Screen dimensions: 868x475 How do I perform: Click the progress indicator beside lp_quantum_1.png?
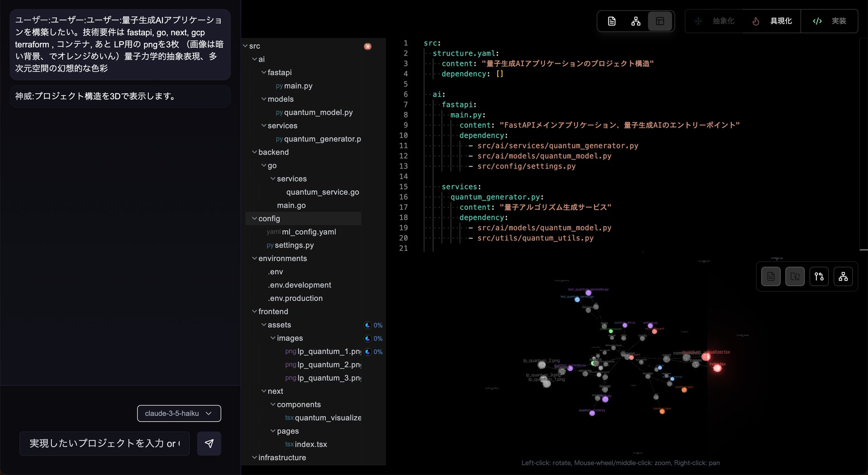373,352
